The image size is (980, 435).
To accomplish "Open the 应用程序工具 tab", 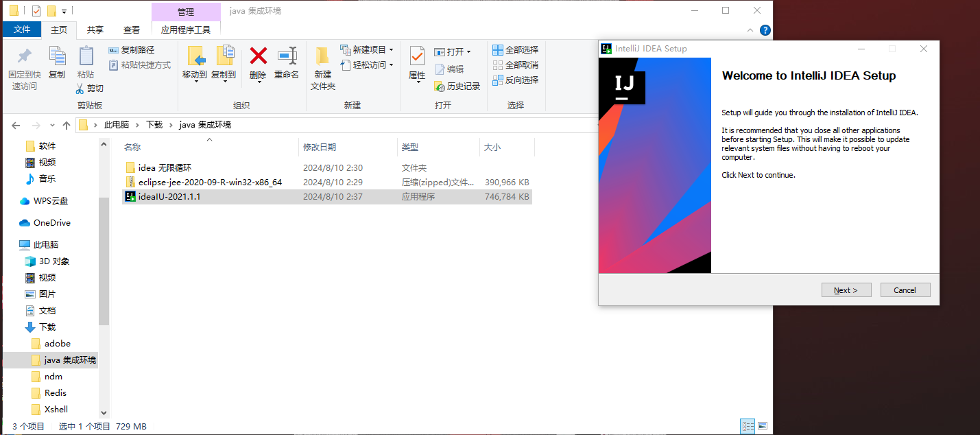I will [x=186, y=30].
